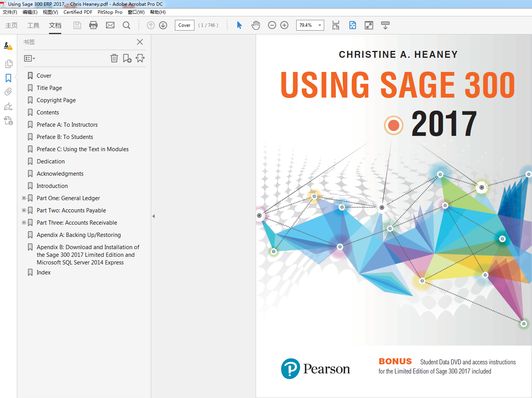Click Fit one full page icon

(x=352, y=25)
